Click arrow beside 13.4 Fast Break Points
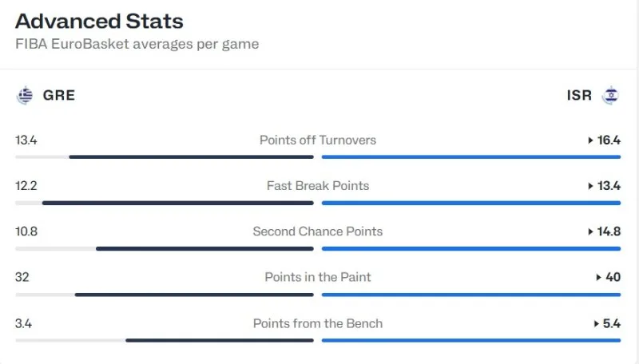This screenshot has height=364, width=639. pyautogui.click(x=590, y=186)
